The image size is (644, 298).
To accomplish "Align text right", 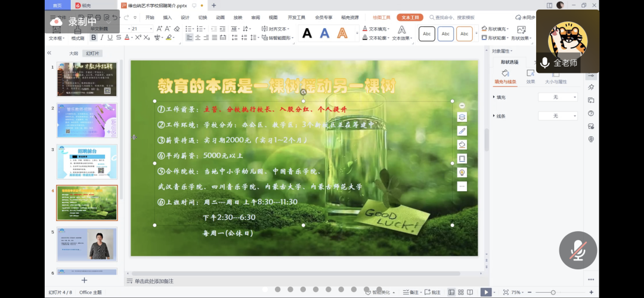I will pyautogui.click(x=206, y=38).
